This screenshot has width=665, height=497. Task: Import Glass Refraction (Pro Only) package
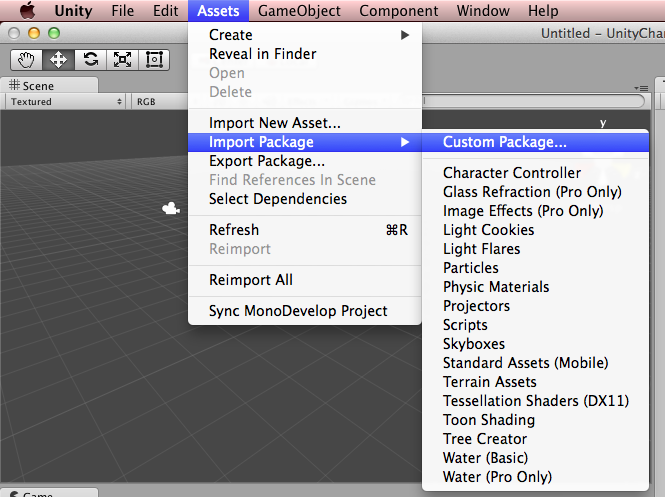(535, 192)
